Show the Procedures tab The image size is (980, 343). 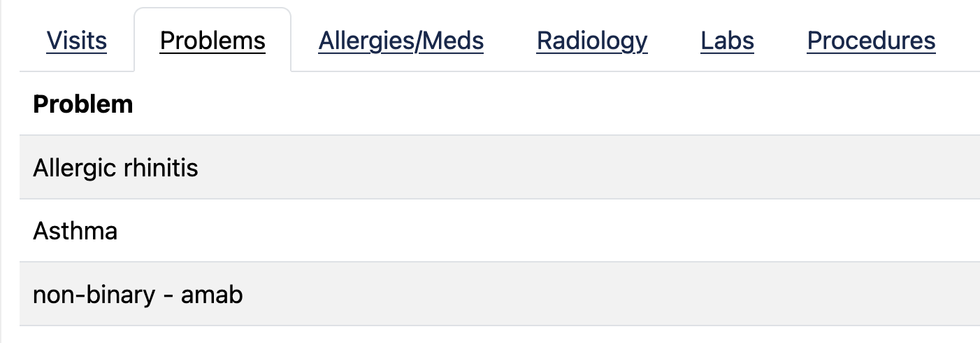(871, 41)
